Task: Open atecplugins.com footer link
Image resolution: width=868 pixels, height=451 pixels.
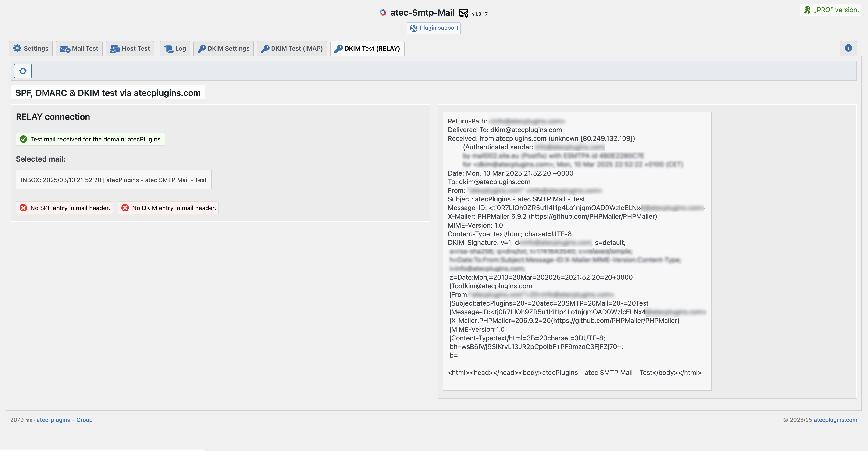Action: click(x=835, y=420)
